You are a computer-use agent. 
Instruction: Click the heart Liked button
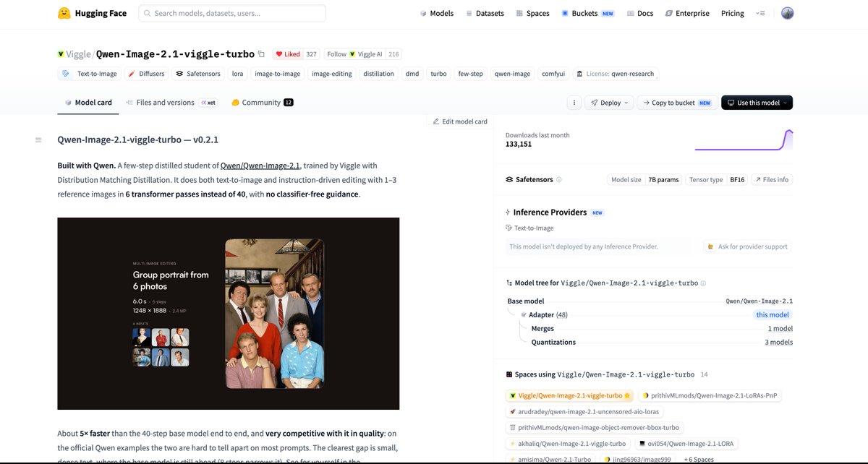(287, 54)
